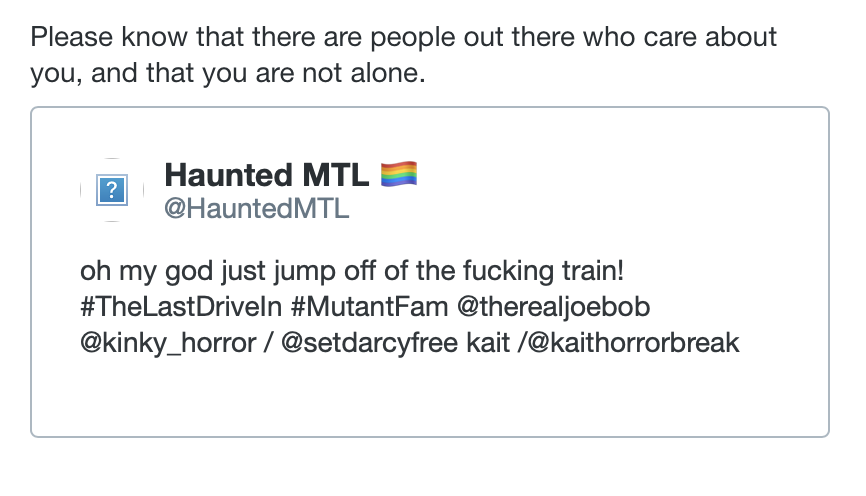This screenshot has width=866, height=496.
Task: Click the slash between kinky_horror and setdarcyfree
Action: pos(268,343)
